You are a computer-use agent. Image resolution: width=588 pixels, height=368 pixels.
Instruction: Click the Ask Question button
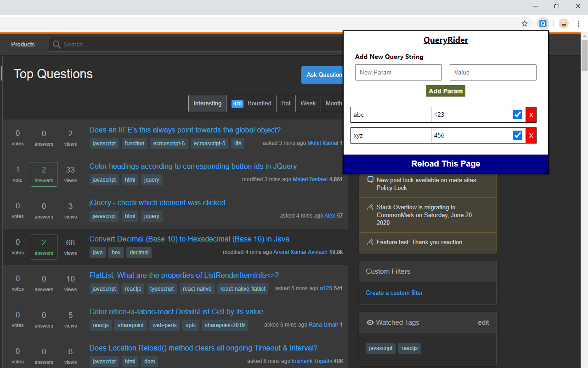pyautogui.click(x=323, y=75)
